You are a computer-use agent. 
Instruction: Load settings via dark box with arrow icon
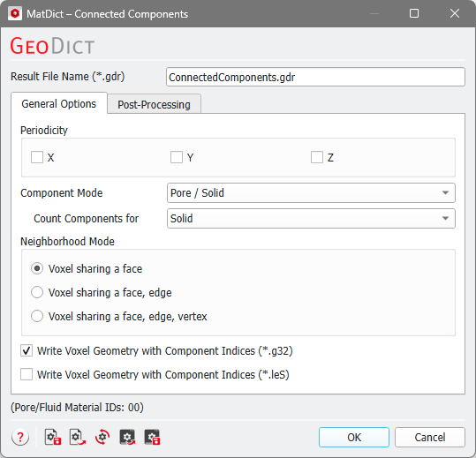(x=127, y=437)
